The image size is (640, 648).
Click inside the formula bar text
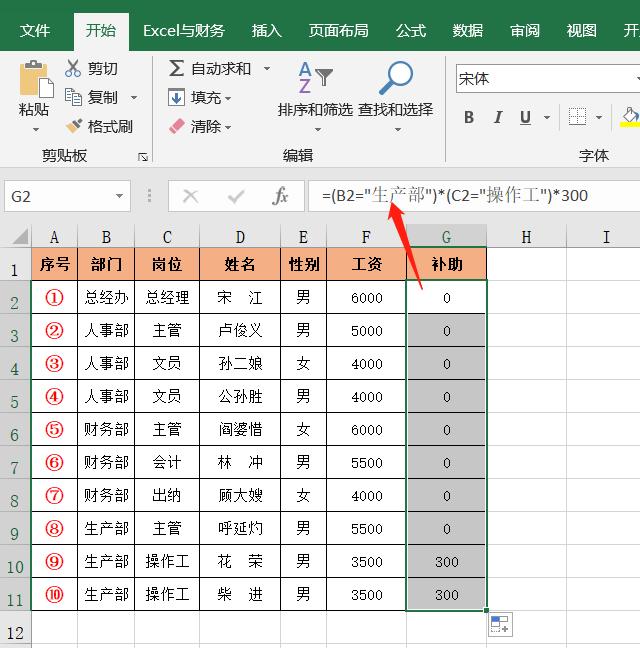coord(470,196)
